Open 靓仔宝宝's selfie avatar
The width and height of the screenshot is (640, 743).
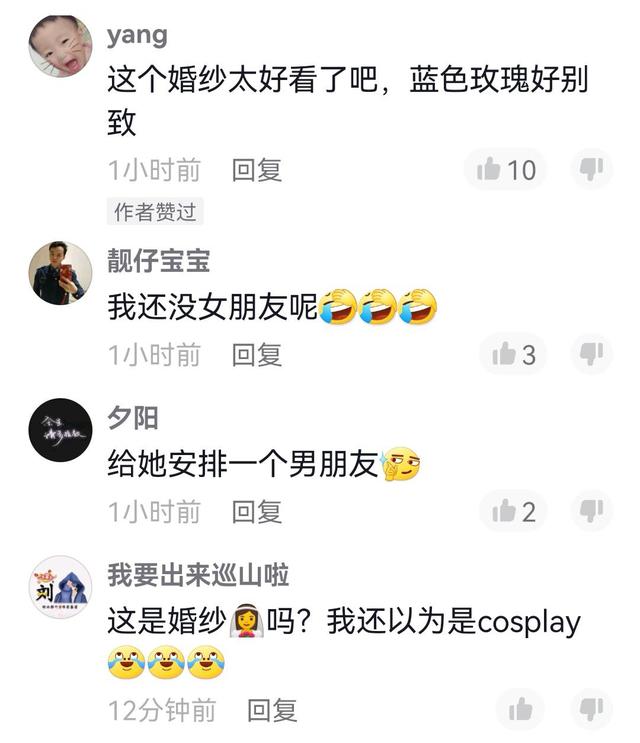point(60,272)
